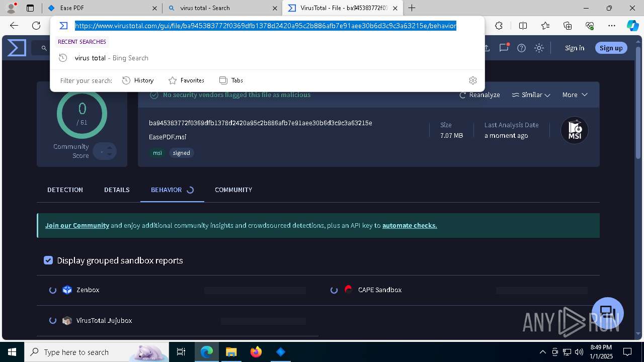Click the 'Join our Community' link
644x362 pixels.
pyautogui.click(x=77, y=225)
